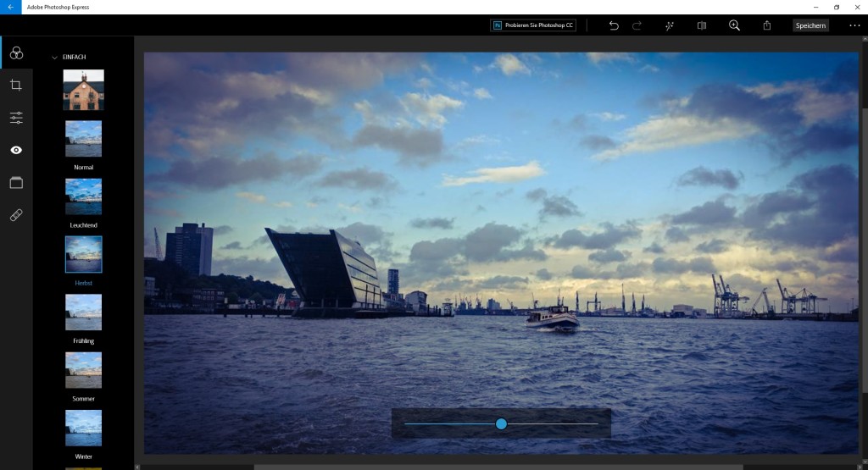This screenshot has height=470, width=868.
Task: Click Probieren Sie Photoshop CC link
Action: [x=533, y=25]
